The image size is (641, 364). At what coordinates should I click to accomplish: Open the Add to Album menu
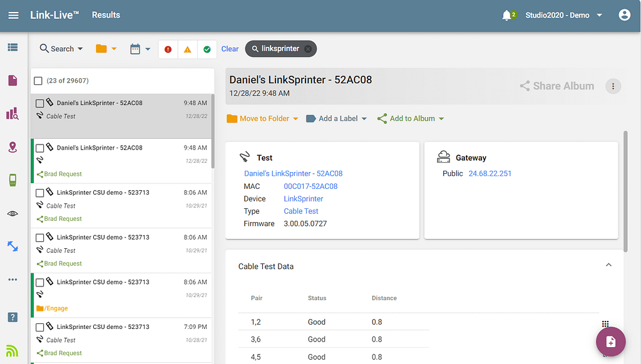coord(411,119)
